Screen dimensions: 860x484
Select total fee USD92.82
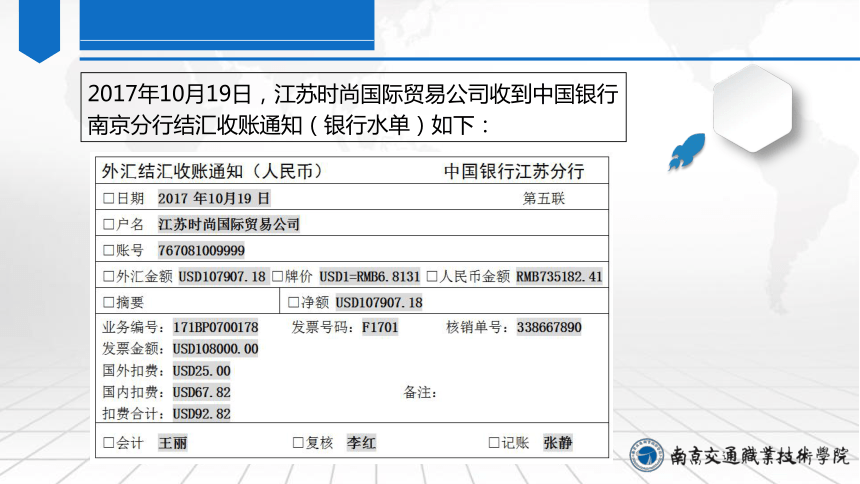click(201, 414)
